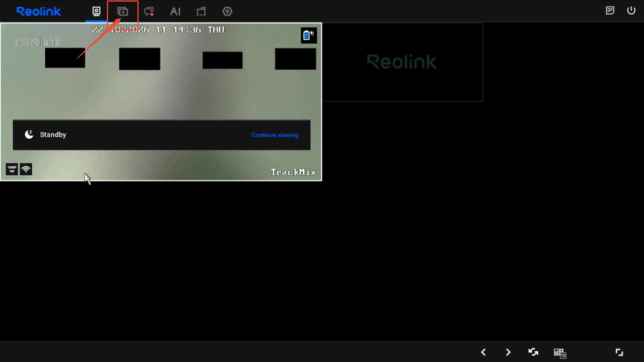Open the AI detection tab

coord(175,12)
